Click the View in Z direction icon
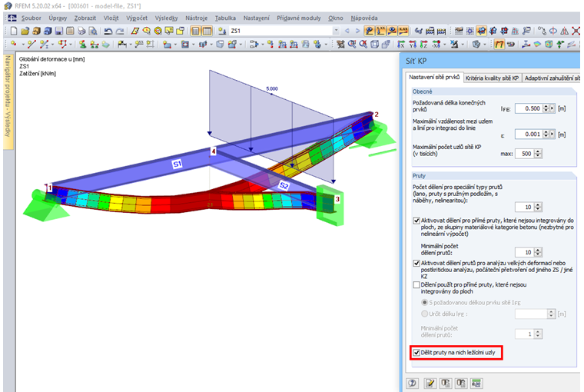 (x=424, y=45)
